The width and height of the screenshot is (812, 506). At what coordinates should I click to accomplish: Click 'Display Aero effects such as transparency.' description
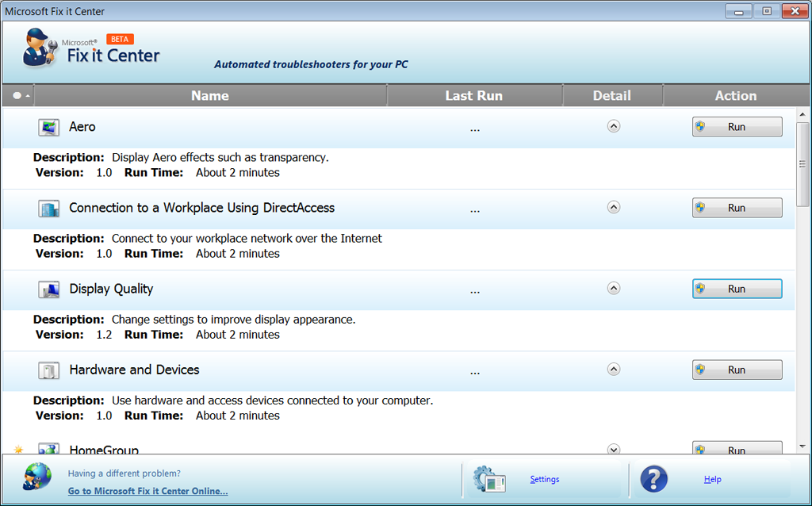pyautogui.click(x=220, y=158)
